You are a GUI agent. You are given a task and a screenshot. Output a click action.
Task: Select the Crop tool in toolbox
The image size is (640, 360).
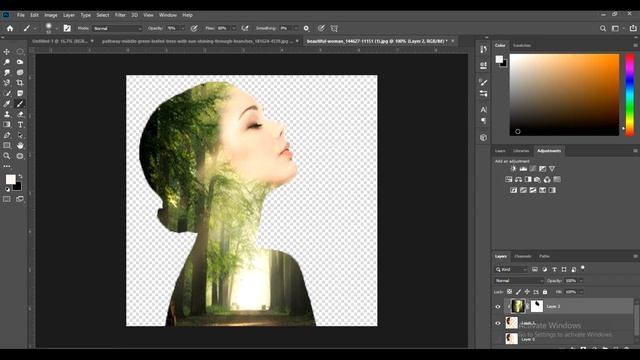[20, 83]
